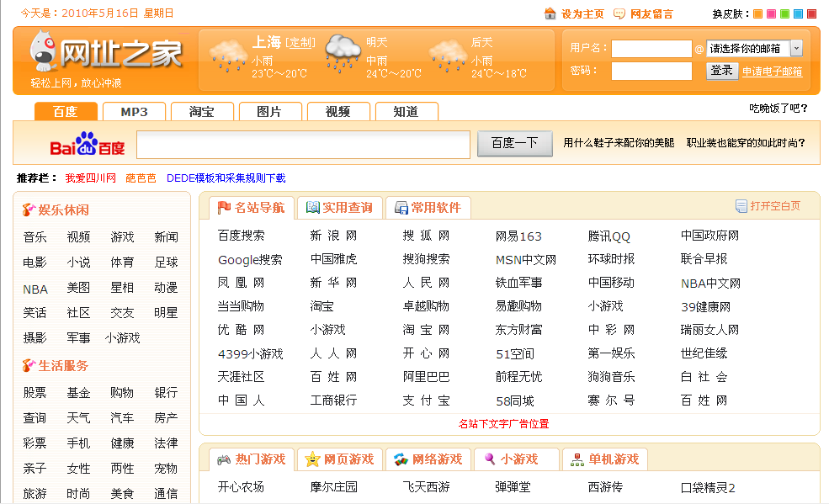Select the blue skin color swatch

799,13
